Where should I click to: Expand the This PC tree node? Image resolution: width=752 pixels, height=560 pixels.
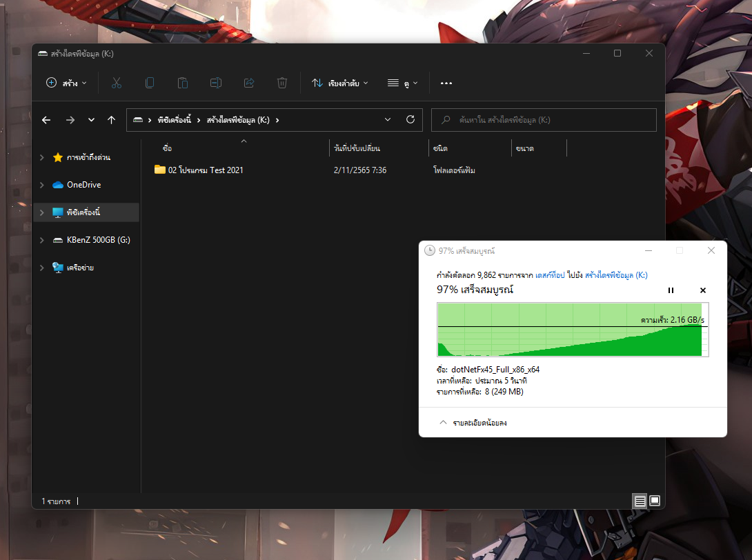(x=41, y=212)
